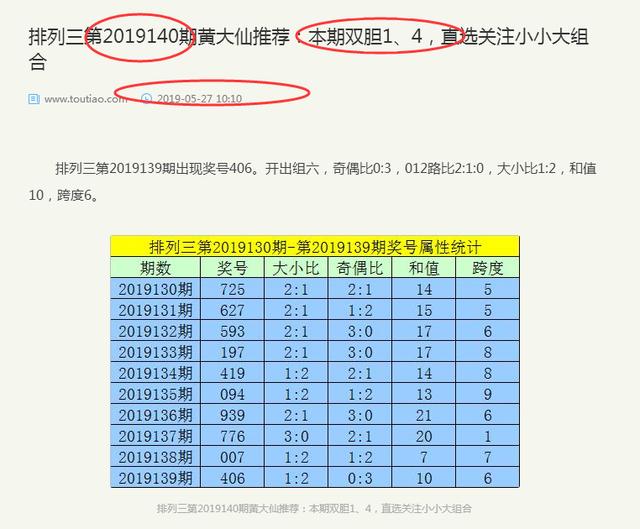Viewport: 640px width, 529px height.
Task: Click the 期数 column header
Action: tap(156, 268)
